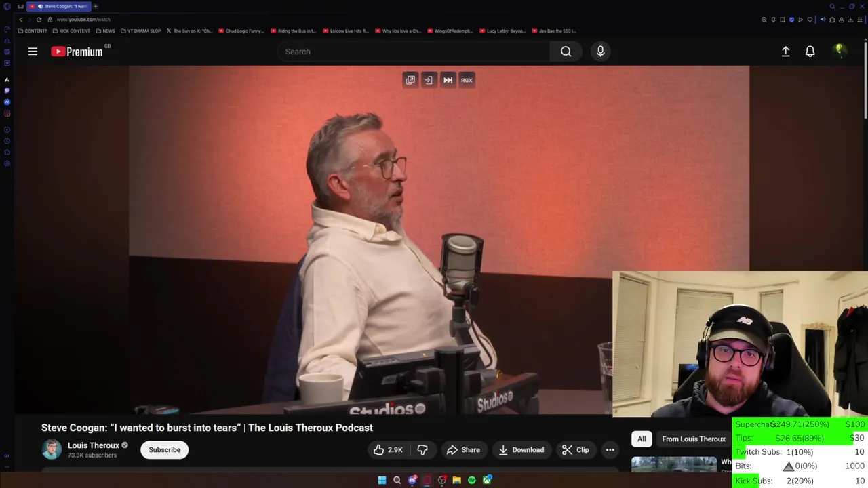Select the From Louis Theroux chip
The image size is (868, 488).
coord(694,439)
